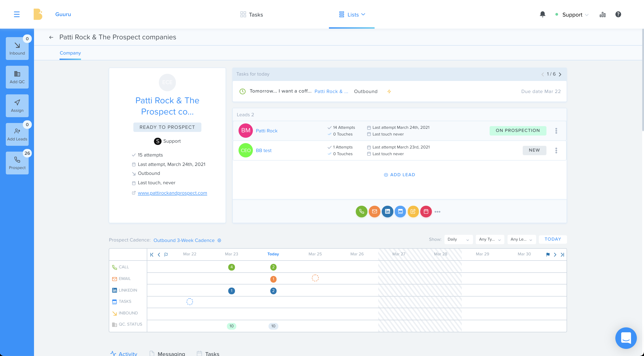Viewport: 644px width, 356px height.
Task: Go to next timeline day
Action: coord(555,254)
